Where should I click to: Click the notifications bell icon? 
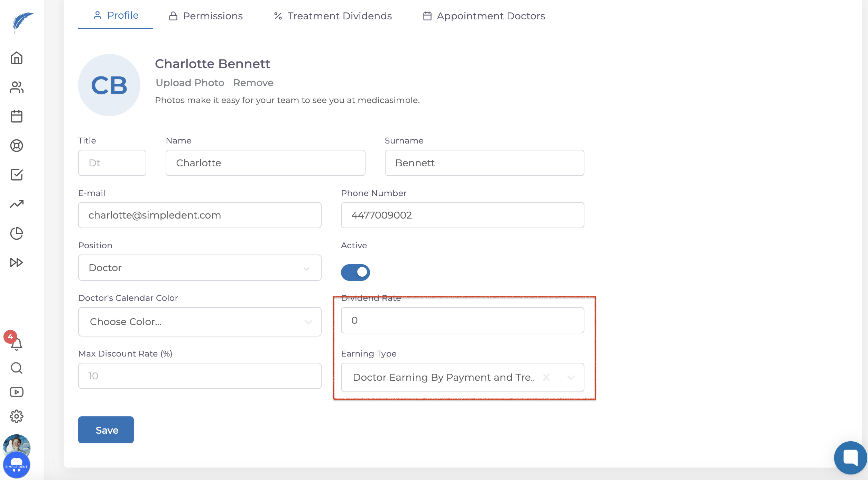click(16, 344)
